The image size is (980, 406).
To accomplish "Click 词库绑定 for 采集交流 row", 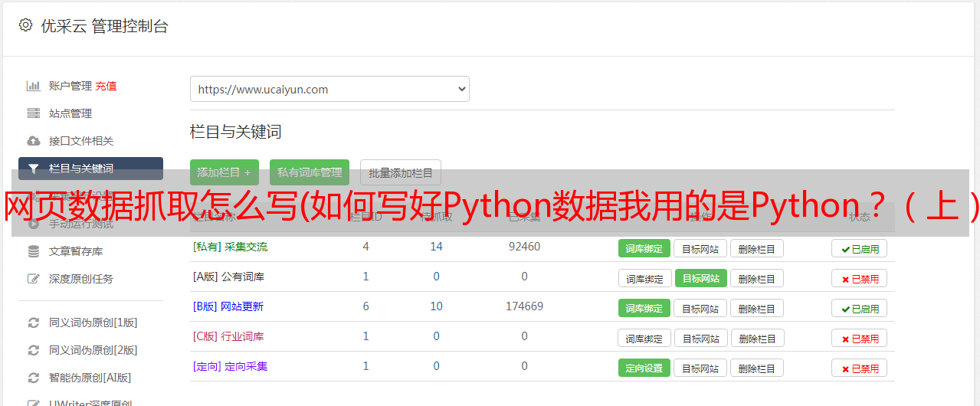I will click(x=644, y=248).
